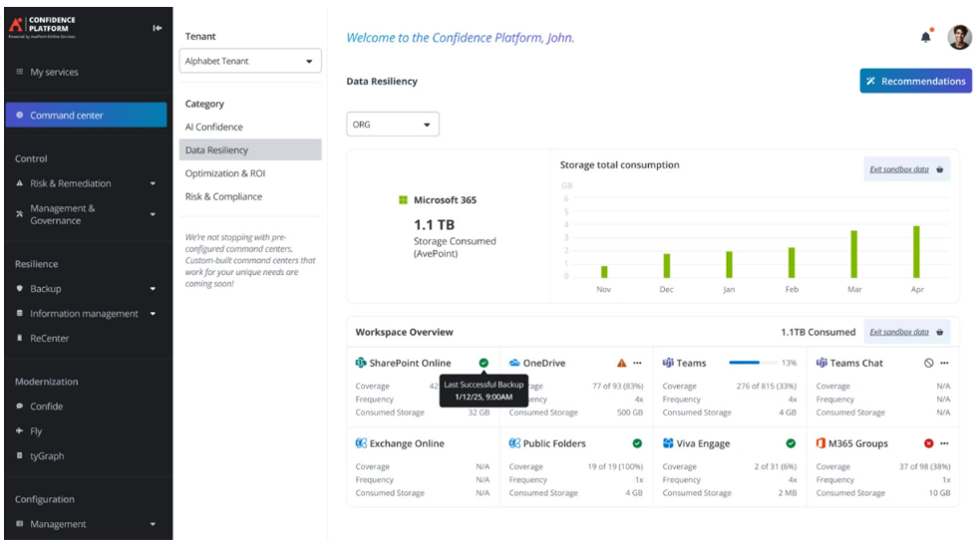The image size is (980, 543).
Task: Click trash icon in Storage consumption panel
Action: [x=939, y=169]
